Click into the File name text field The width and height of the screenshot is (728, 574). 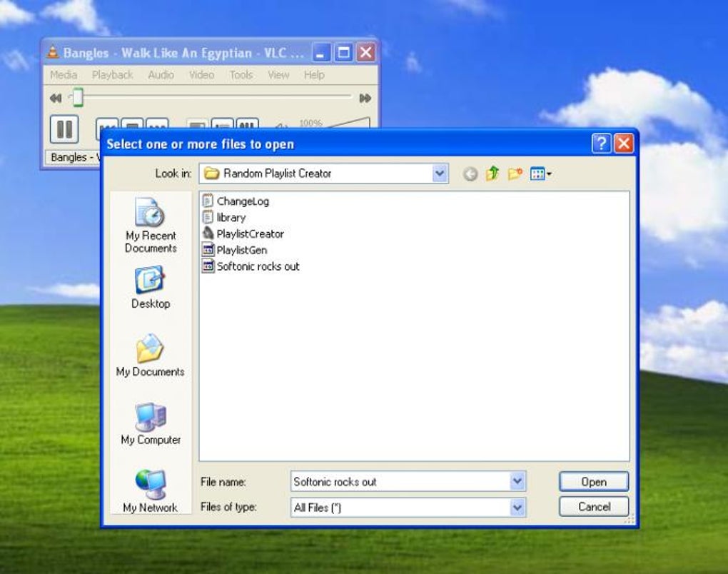point(400,482)
